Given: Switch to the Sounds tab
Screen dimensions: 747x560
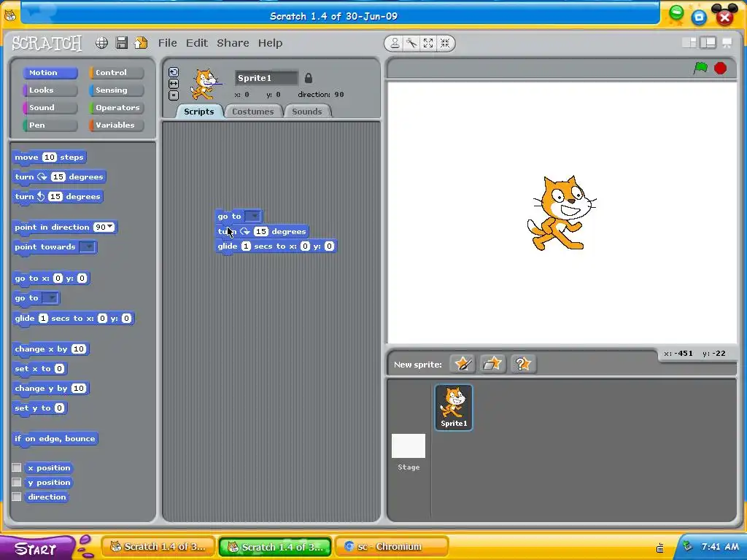Looking at the screenshot, I should coord(307,111).
